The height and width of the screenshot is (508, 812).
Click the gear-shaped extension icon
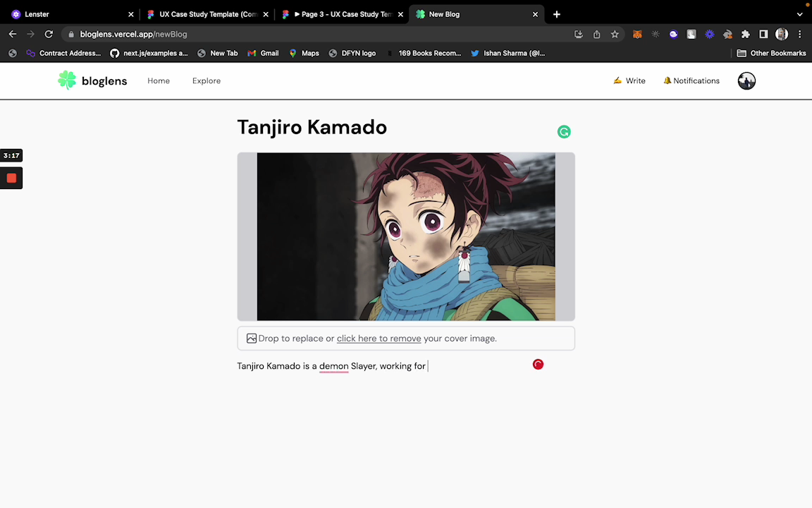[x=656, y=34]
